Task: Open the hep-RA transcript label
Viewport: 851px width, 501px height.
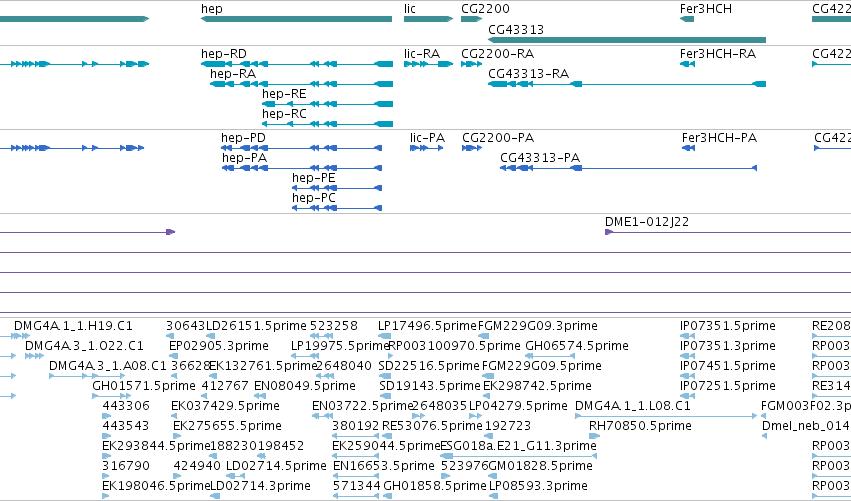Action: [233, 74]
